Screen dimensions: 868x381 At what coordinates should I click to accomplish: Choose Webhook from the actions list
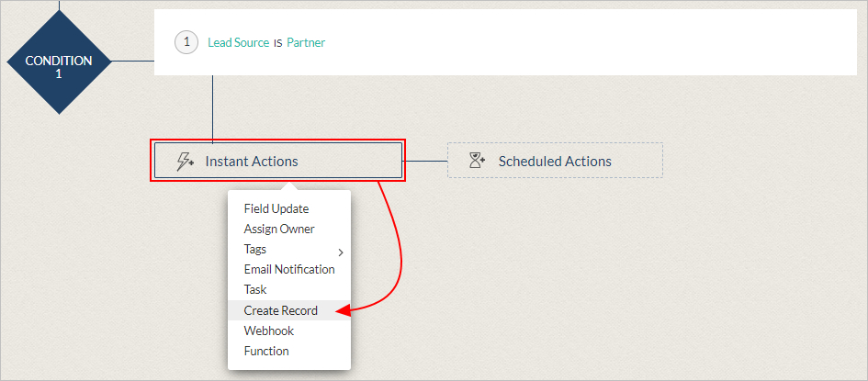pyautogui.click(x=289, y=331)
